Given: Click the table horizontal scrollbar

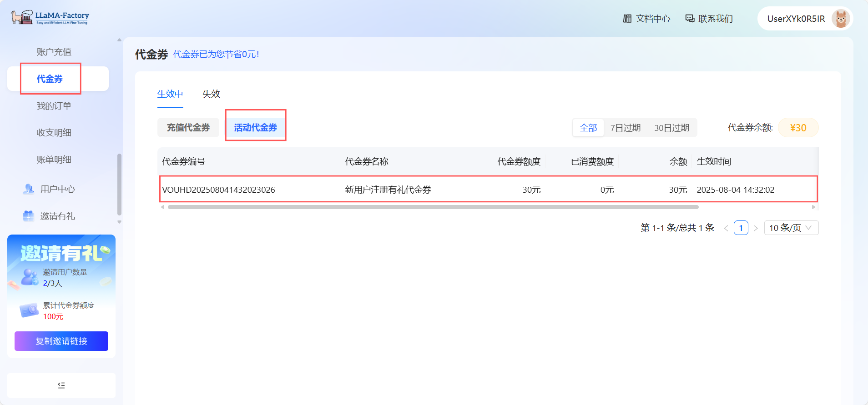Looking at the screenshot, I should [x=433, y=207].
